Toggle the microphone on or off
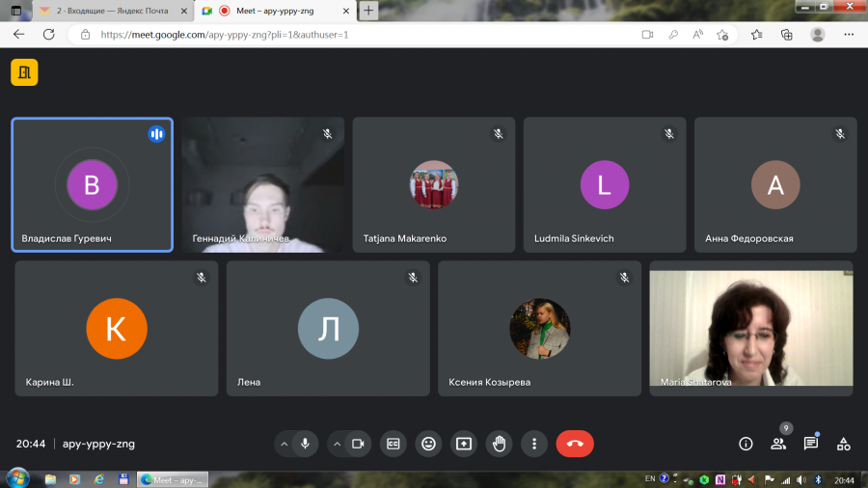 coord(305,444)
